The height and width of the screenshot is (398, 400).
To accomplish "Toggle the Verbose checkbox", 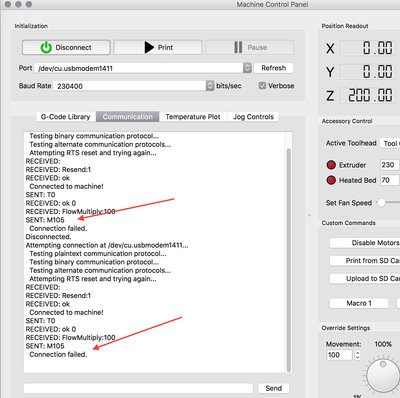I will 262,86.
